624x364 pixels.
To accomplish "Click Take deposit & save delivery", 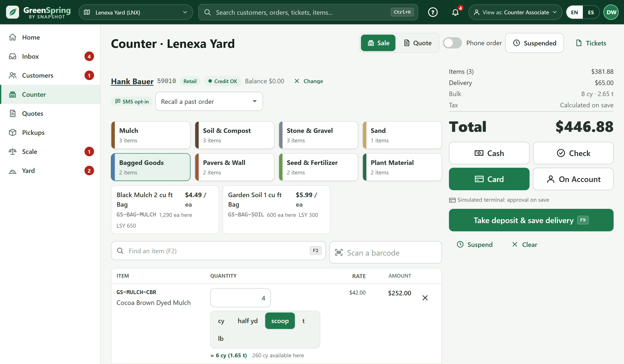I will click(x=531, y=220).
